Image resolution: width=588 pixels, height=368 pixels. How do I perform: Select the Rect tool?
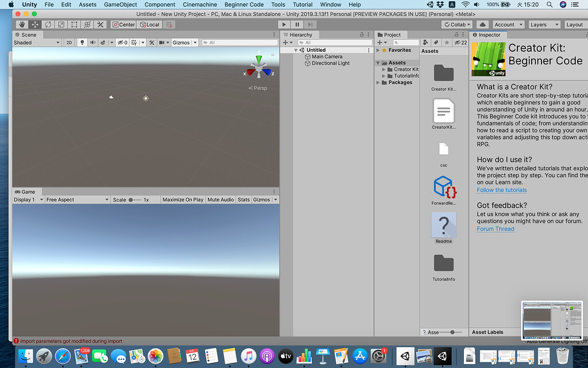click(x=73, y=24)
